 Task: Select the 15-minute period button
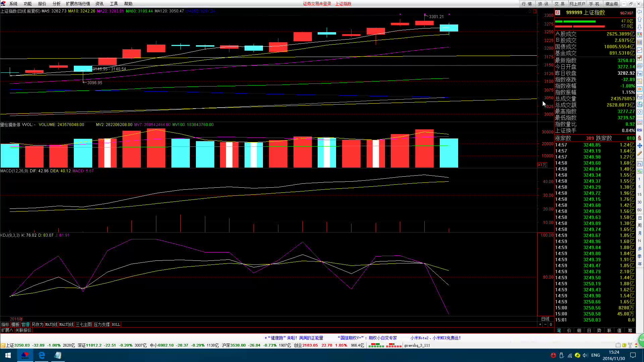point(639,194)
